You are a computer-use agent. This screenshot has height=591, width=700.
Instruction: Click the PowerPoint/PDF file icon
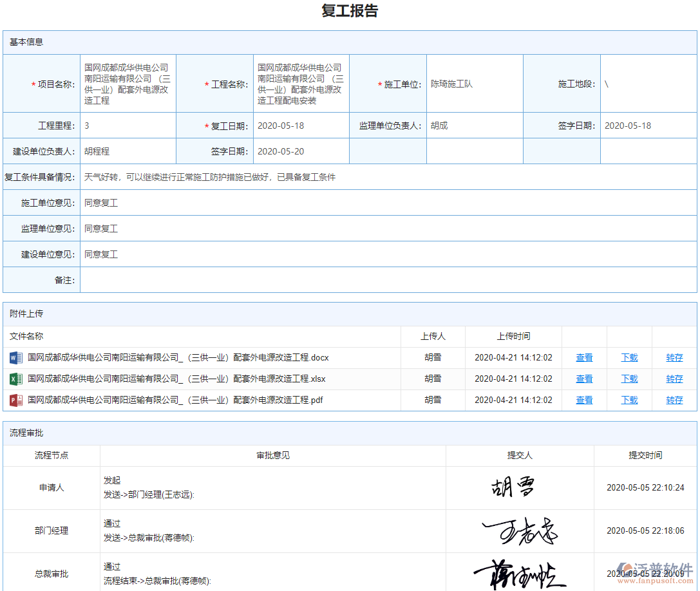click(15, 400)
